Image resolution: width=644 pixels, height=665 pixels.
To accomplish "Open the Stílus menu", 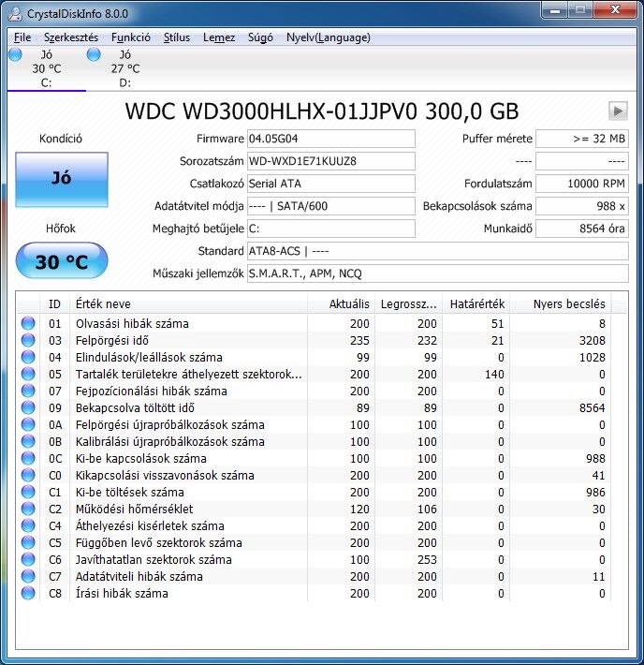I will tap(176, 37).
